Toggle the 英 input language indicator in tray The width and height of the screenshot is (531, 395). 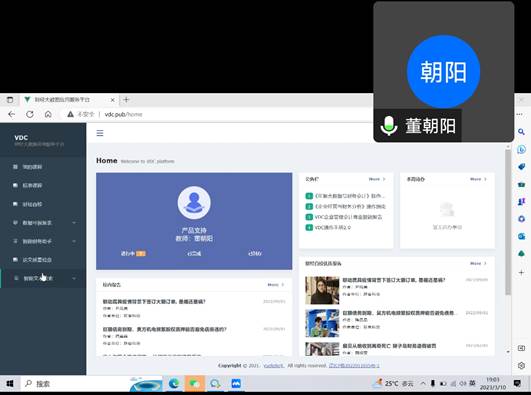(x=472, y=383)
